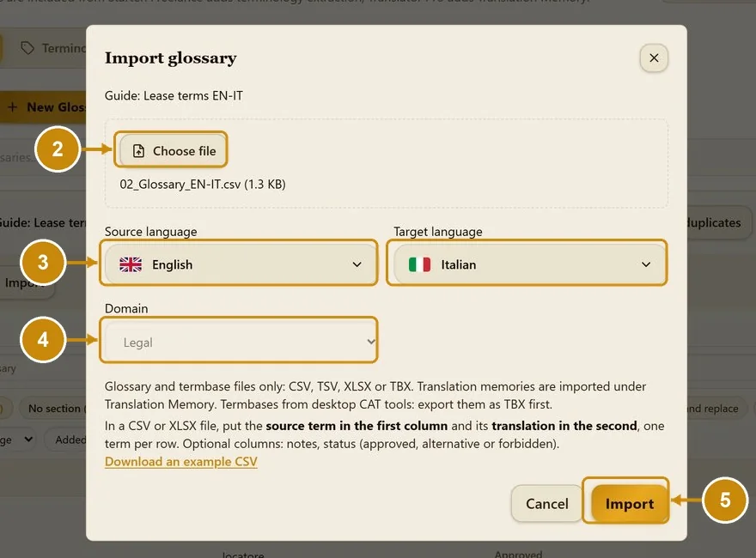Open the Source language English dropdown

(240, 264)
